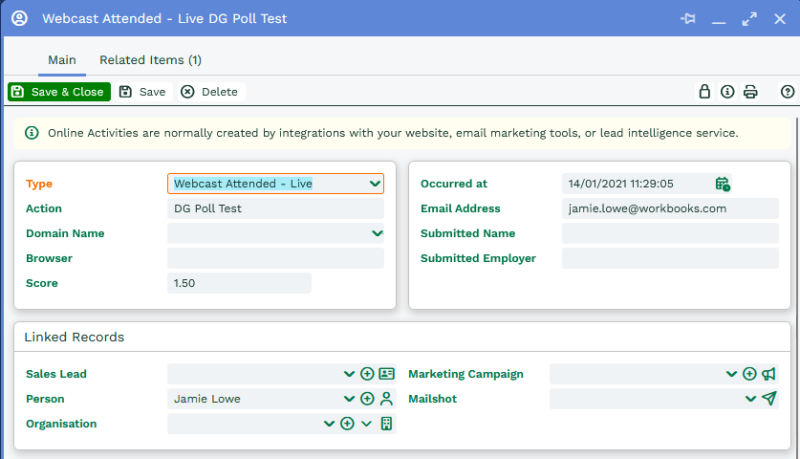The image size is (800, 459).
Task: Open the Domain Name dropdown
Action: click(377, 234)
